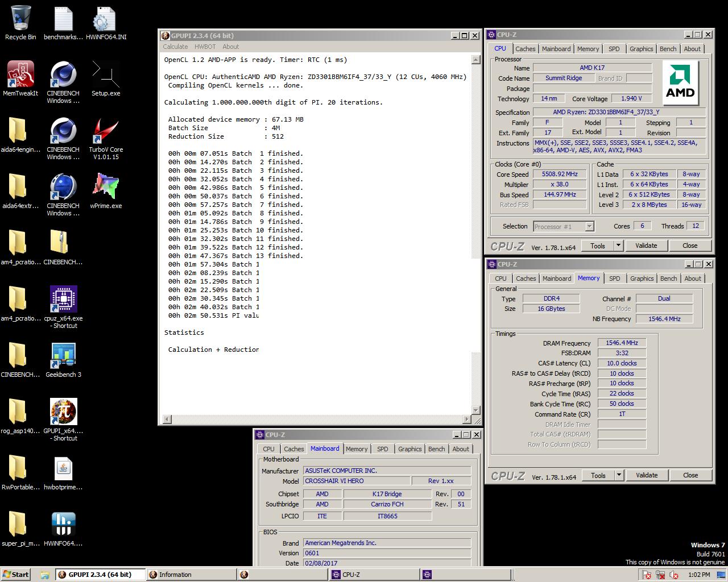Launch wPrime.exe from the desktop

106,192
